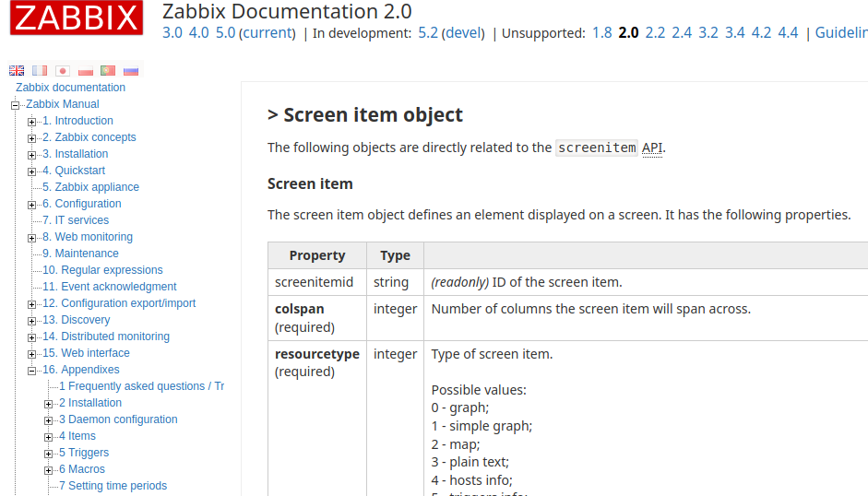Expand the 4. Quickstart node
Viewport: 868px width, 496px height.
coord(32,171)
